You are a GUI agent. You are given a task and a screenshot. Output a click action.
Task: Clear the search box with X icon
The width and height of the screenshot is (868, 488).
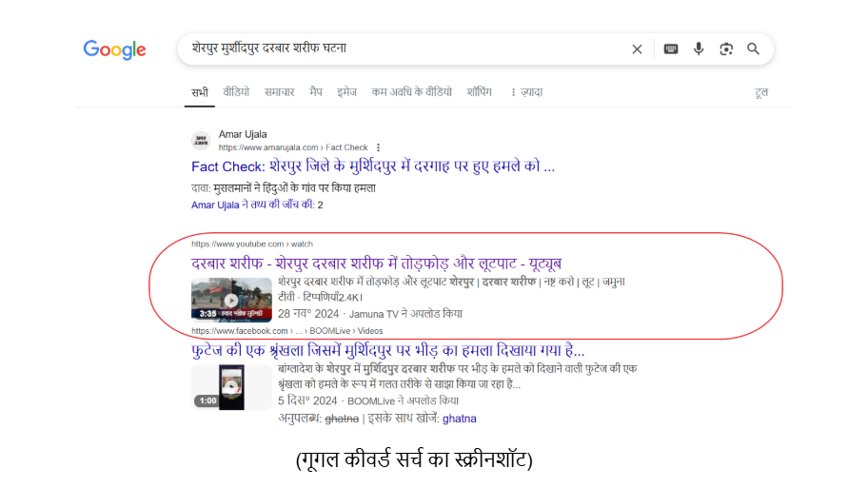pos(637,49)
